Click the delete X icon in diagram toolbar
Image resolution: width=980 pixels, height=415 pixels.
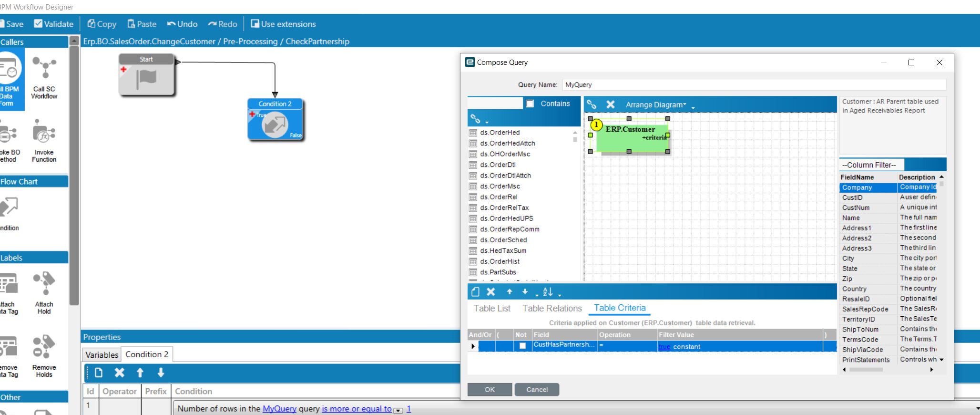pos(611,104)
